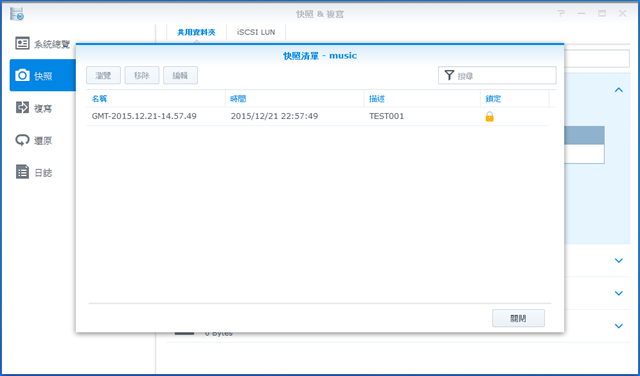Click the Snapshot & Replication app icon
The width and height of the screenshot is (640, 376).
click(x=17, y=14)
